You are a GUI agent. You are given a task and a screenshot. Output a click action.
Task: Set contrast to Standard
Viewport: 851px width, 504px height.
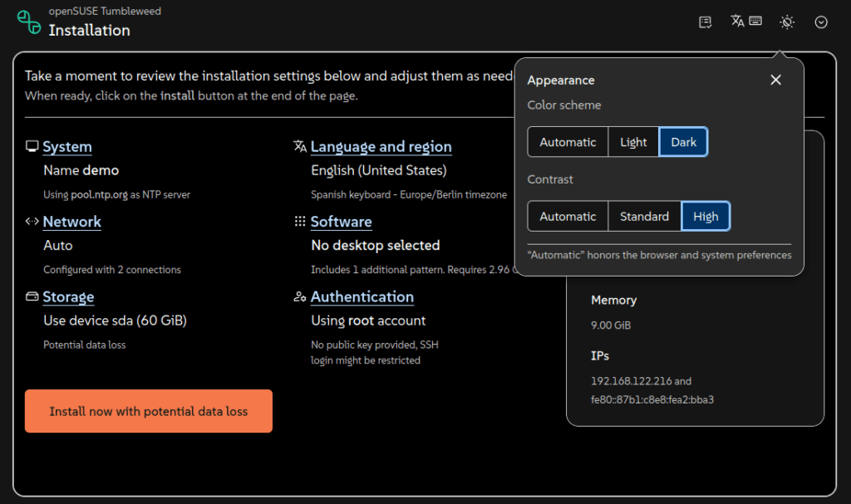coord(644,217)
